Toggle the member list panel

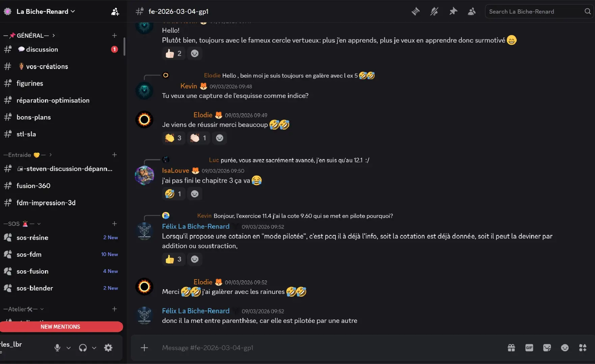pos(471,11)
